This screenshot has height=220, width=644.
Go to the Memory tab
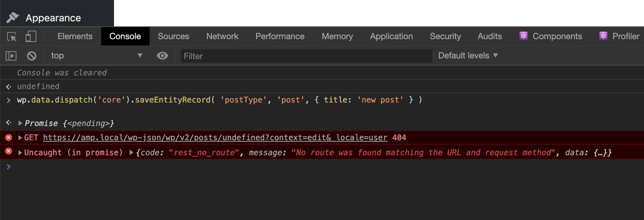pyautogui.click(x=337, y=36)
